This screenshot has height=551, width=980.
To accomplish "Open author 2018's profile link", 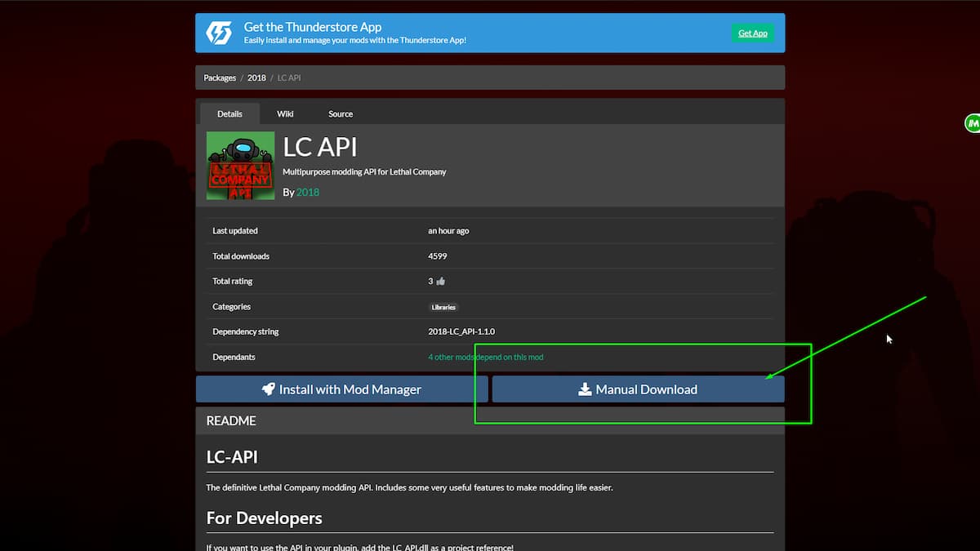I will coord(308,193).
